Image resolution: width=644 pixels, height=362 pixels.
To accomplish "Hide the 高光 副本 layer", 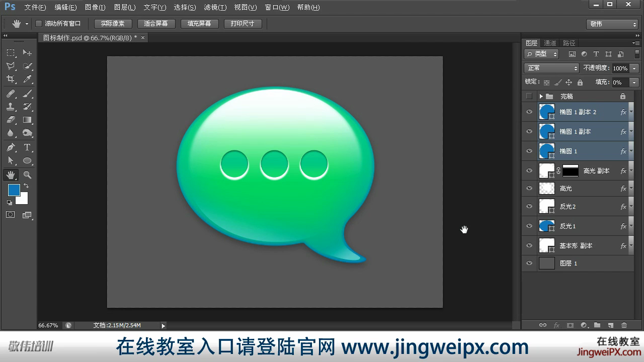I will coord(529,171).
